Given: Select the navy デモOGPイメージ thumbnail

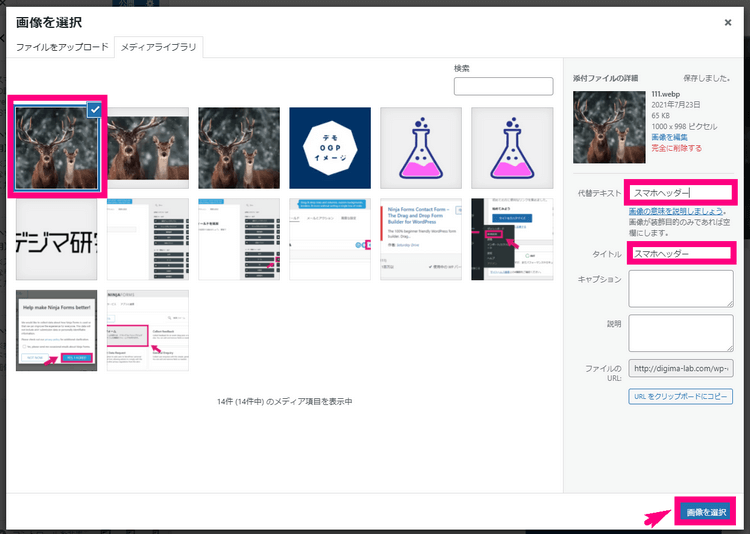Looking at the screenshot, I should coord(330,148).
